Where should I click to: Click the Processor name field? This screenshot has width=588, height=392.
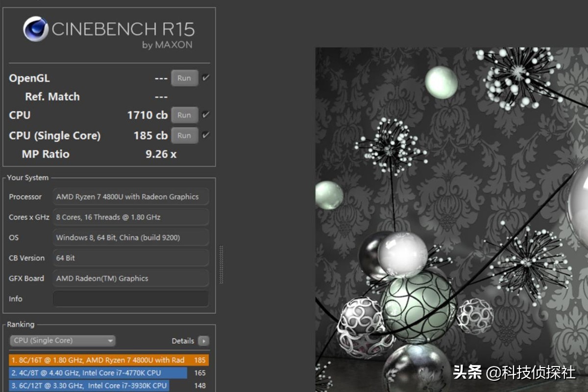click(x=130, y=197)
